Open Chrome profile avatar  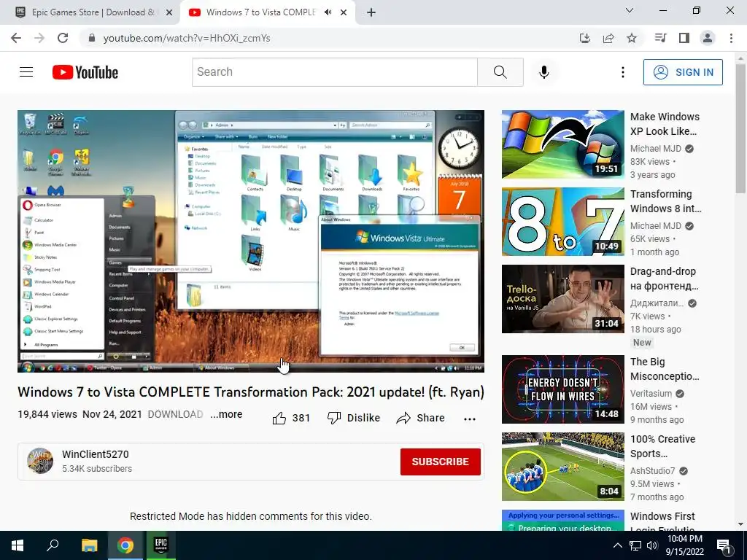coord(708,38)
